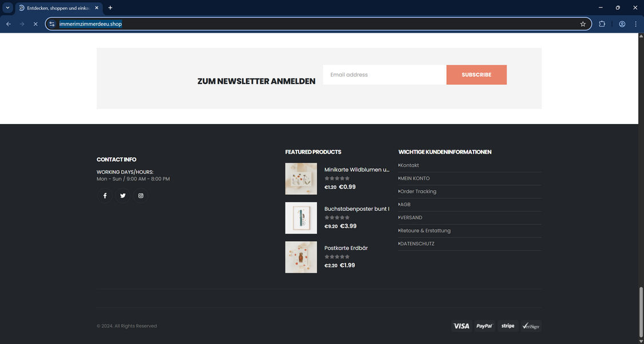644x344 pixels.
Task: Minimize the browser window
Action: coord(601,7)
